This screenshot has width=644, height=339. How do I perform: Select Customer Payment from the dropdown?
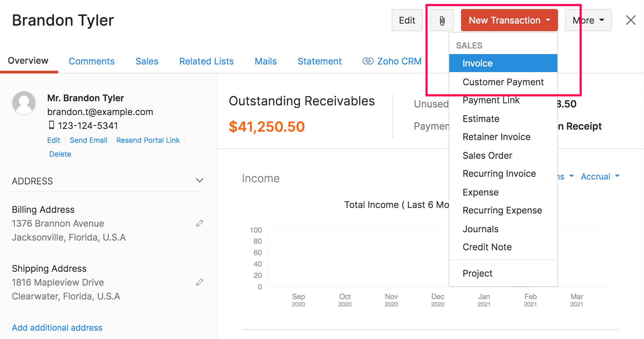coord(503,82)
